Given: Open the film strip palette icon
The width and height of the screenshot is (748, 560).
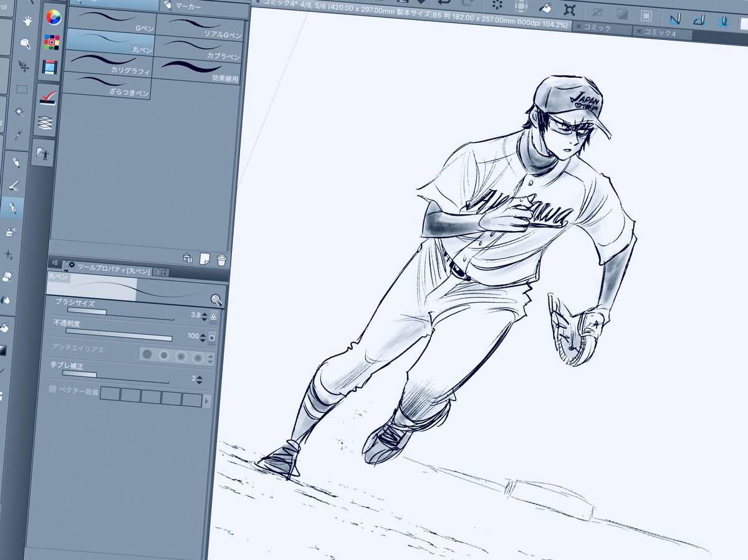Looking at the screenshot, I should 49,67.
